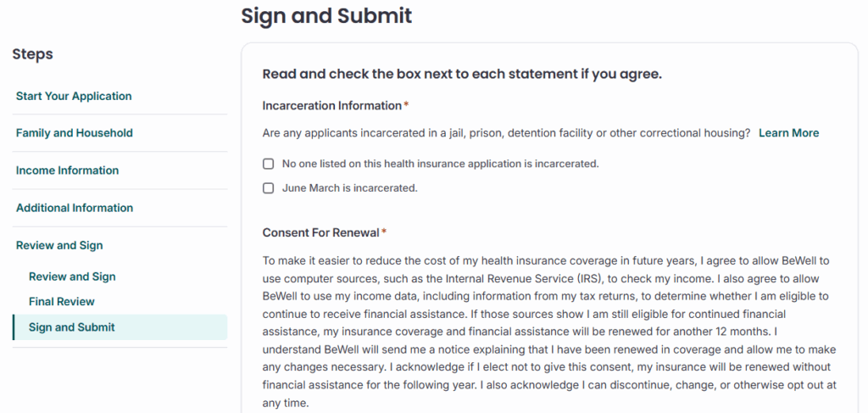Collapse the top-level Review and Sign section
The width and height of the screenshot is (868, 413).
(x=59, y=245)
